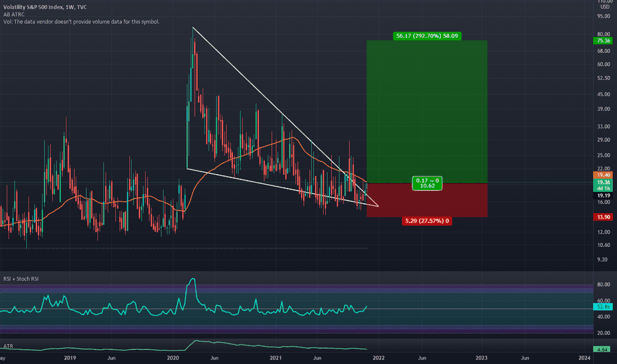The width and height of the screenshot is (617, 364).
Task: Select the 2020 label on time axis
Action: click(x=173, y=357)
